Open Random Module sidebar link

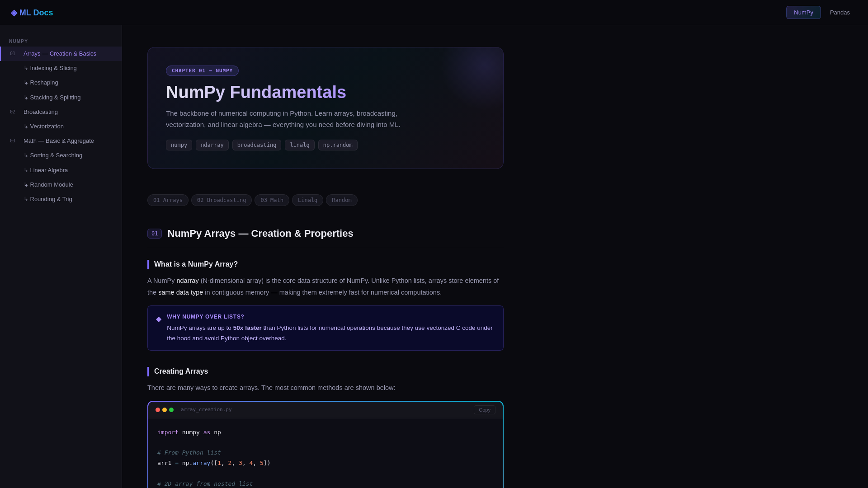tap(61, 185)
